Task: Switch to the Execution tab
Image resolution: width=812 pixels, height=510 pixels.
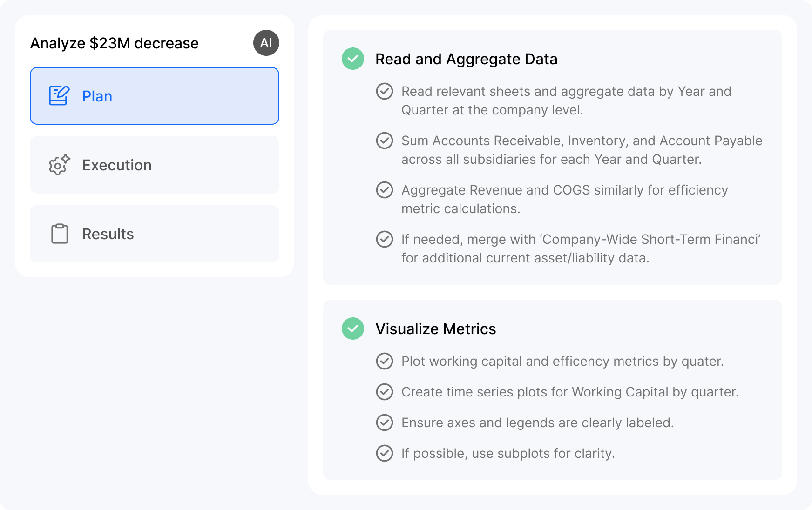Action: [x=155, y=165]
